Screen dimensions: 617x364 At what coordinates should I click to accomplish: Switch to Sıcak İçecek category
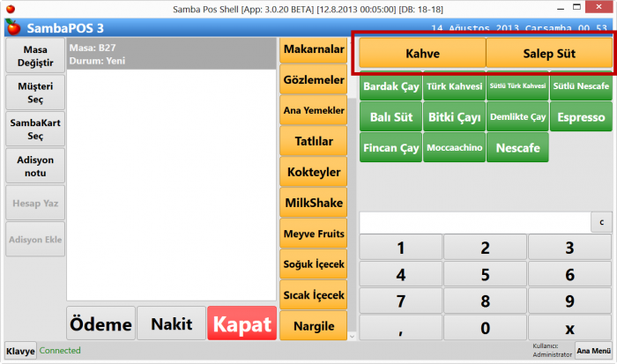click(x=312, y=294)
